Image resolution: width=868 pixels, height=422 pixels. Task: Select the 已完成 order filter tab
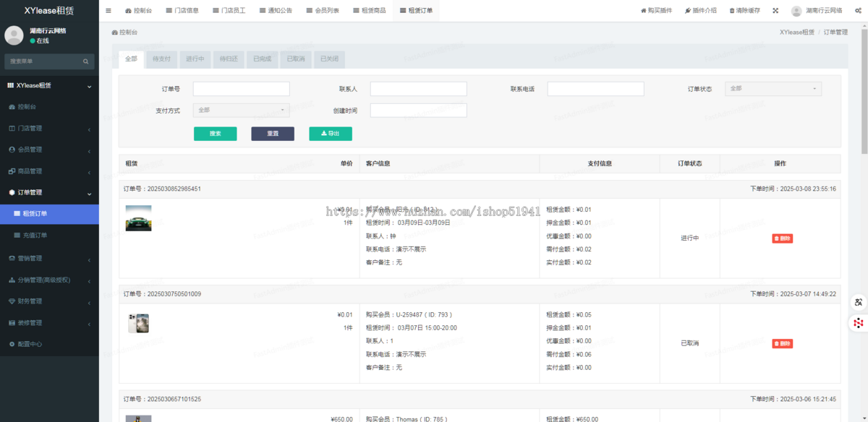tap(262, 59)
